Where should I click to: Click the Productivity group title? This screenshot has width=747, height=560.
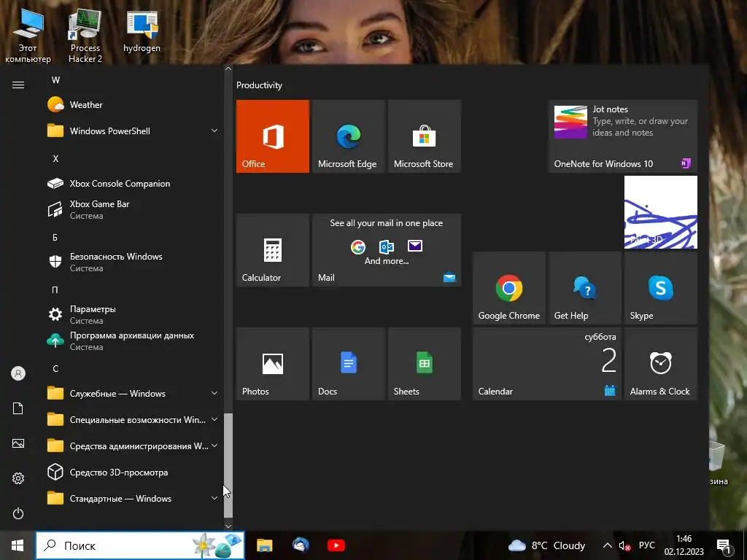coord(259,85)
